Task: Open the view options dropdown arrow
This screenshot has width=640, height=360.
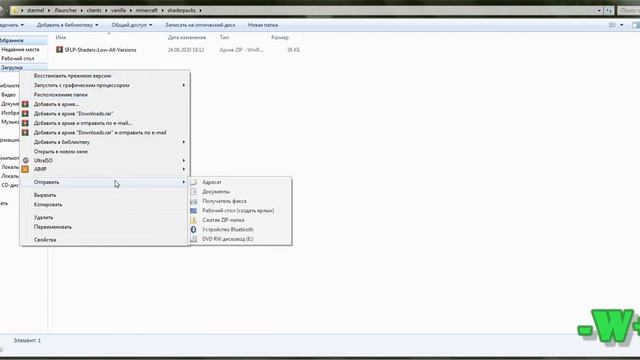Action: click(x=622, y=25)
